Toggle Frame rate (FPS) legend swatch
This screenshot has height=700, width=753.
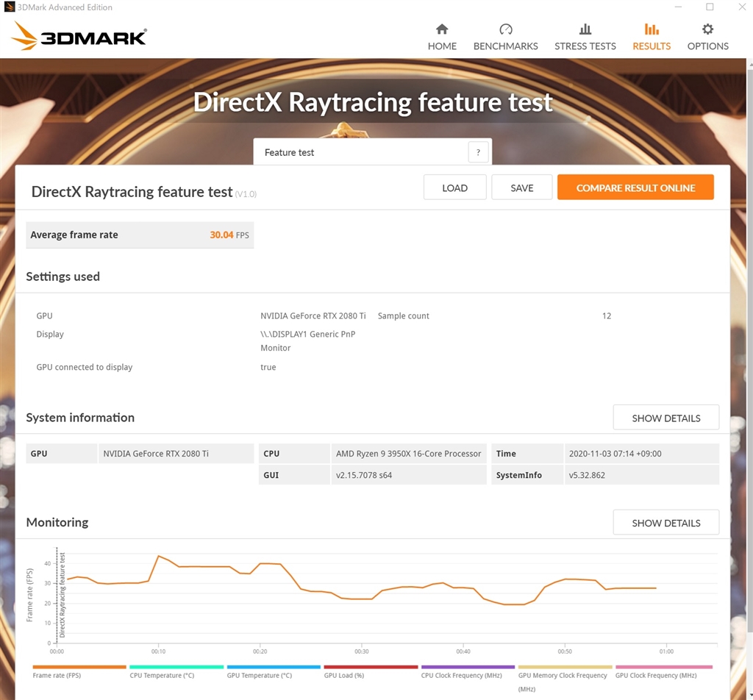tap(79, 667)
